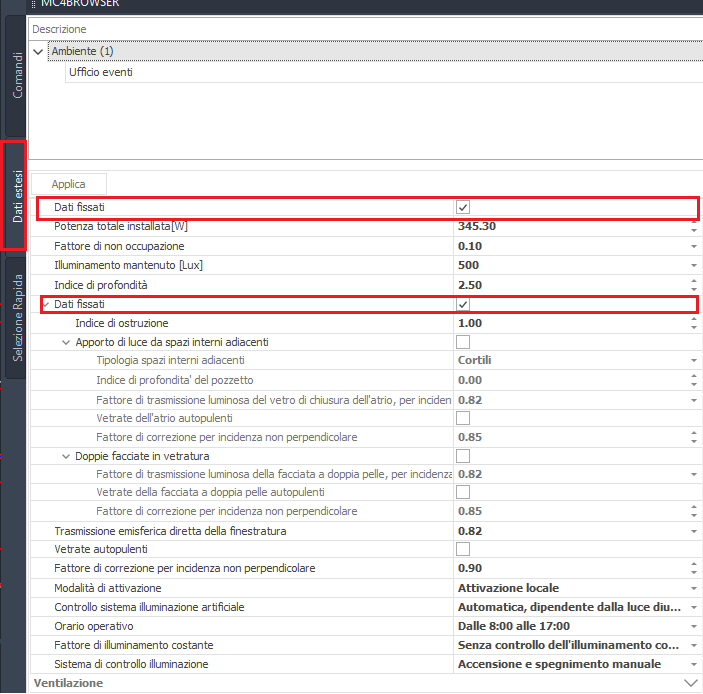Click the Potenza totale installata value 345.30

pos(477,226)
